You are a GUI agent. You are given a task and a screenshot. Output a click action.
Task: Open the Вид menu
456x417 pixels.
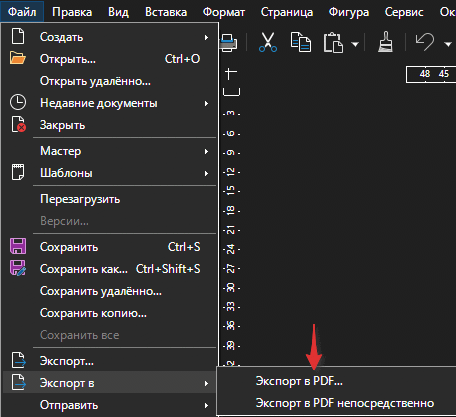pyautogui.click(x=118, y=12)
